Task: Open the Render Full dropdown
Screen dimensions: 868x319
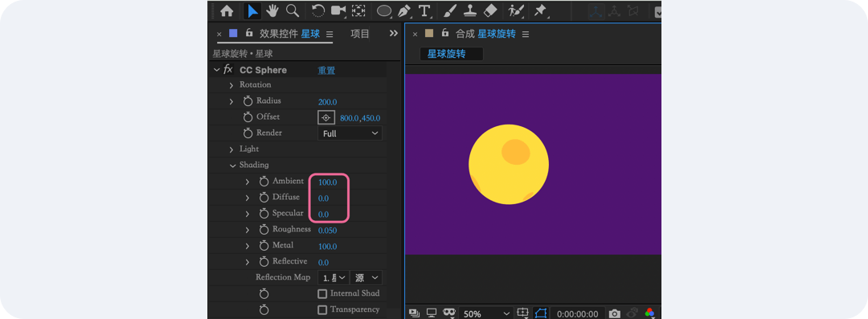Action: point(350,133)
